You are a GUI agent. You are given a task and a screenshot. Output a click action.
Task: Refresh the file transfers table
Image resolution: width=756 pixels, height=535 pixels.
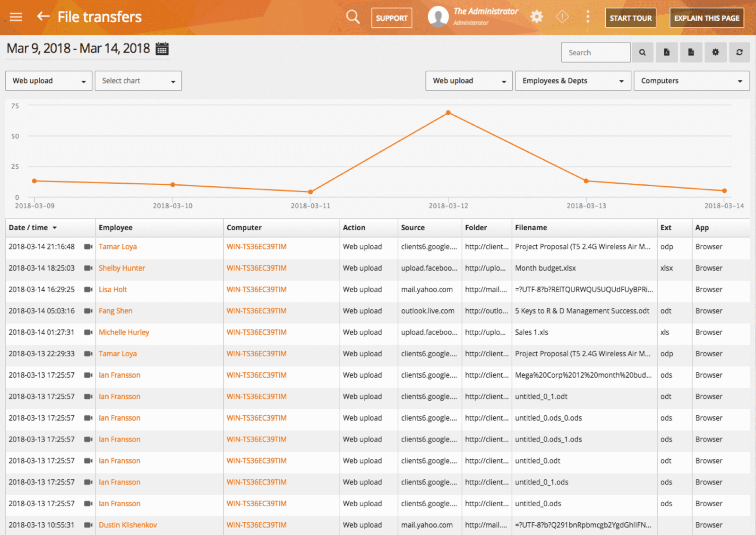click(x=739, y=52)
